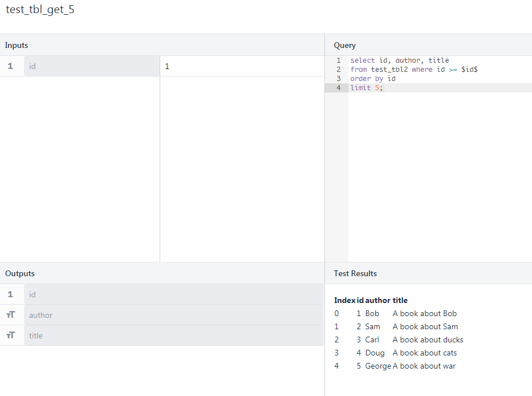Select the 'George' author cell in results
Image resolution: width=532 pixels, height=396 pixels.
pyautogui.click(x=378, y=366)
